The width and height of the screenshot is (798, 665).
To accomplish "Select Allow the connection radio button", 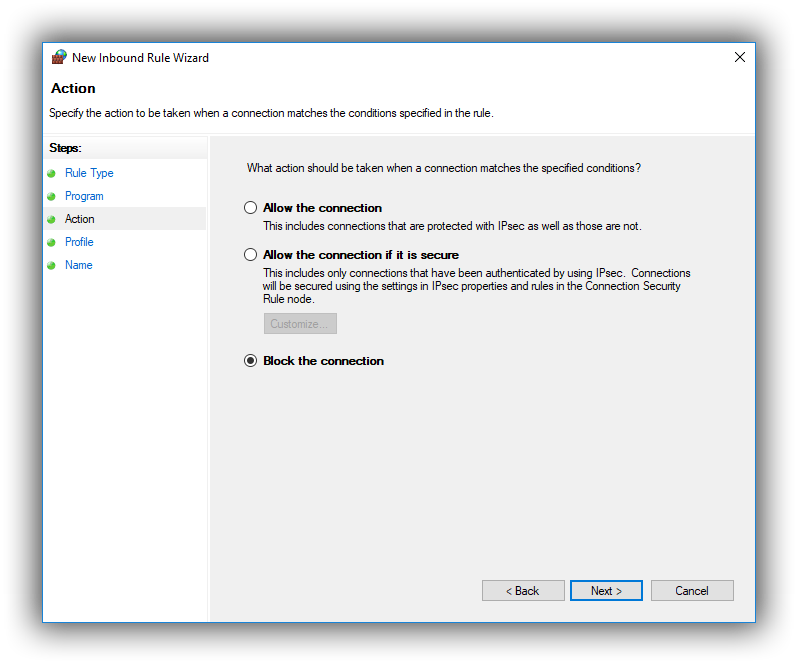I will 250,208.
